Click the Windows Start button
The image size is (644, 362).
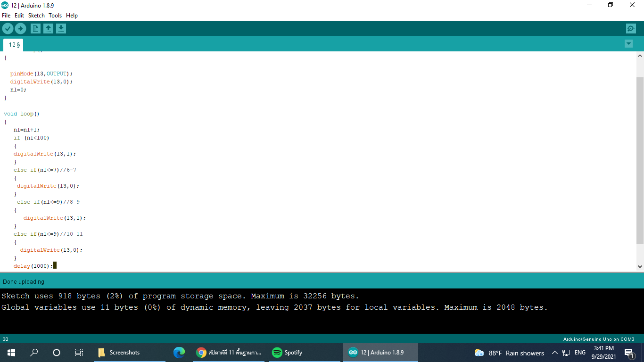click(11, 353)
